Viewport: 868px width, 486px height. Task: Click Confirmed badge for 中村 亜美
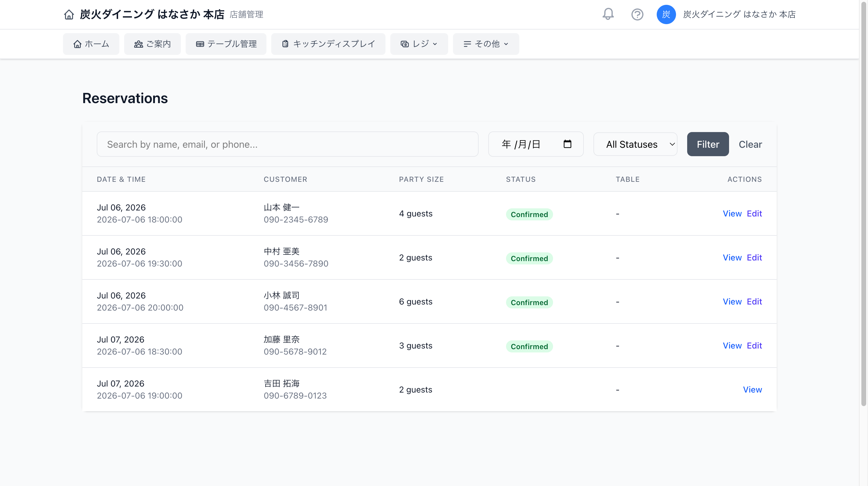[x=529, y=258]
